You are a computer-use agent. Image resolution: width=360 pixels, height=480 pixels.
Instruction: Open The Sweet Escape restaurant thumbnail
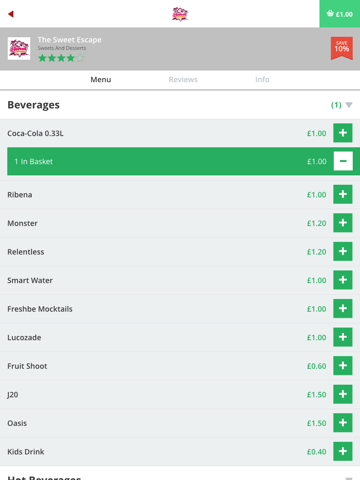pos(19,49)
